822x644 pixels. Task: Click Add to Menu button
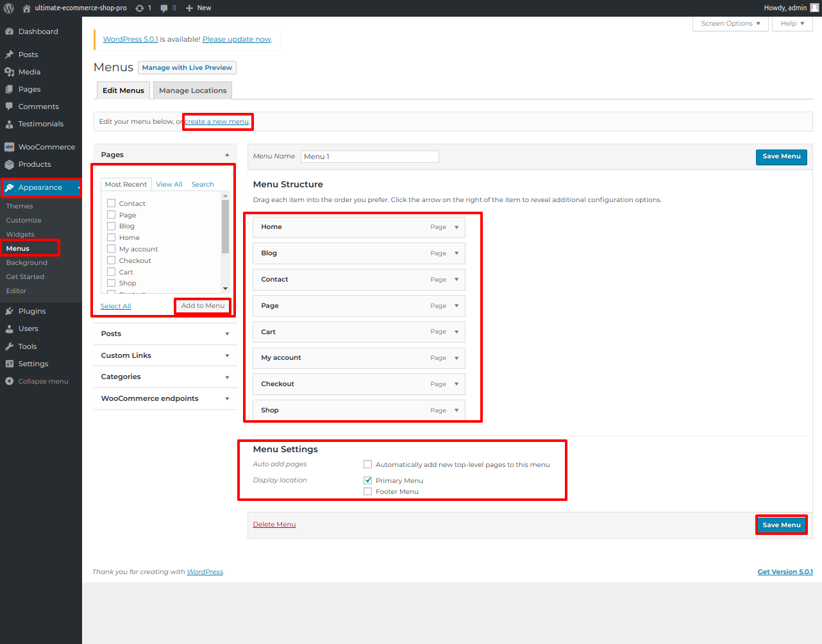click(203, 306)
